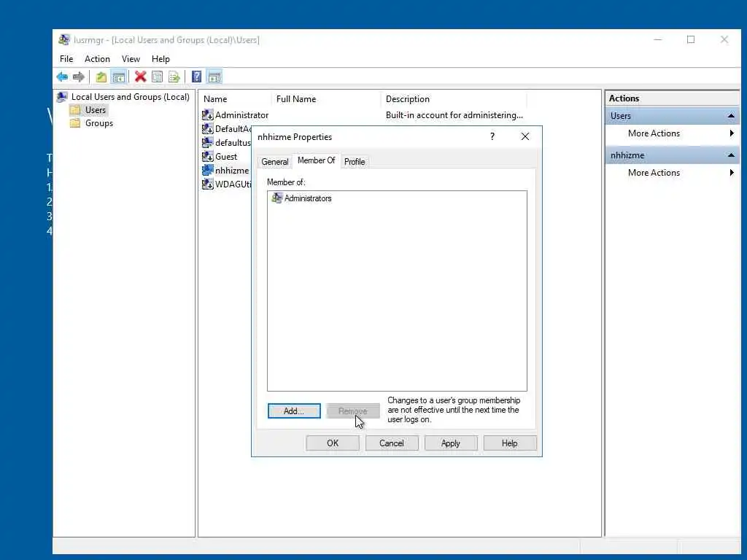
Task: Switch to the General tab
Action: point(275,162)
